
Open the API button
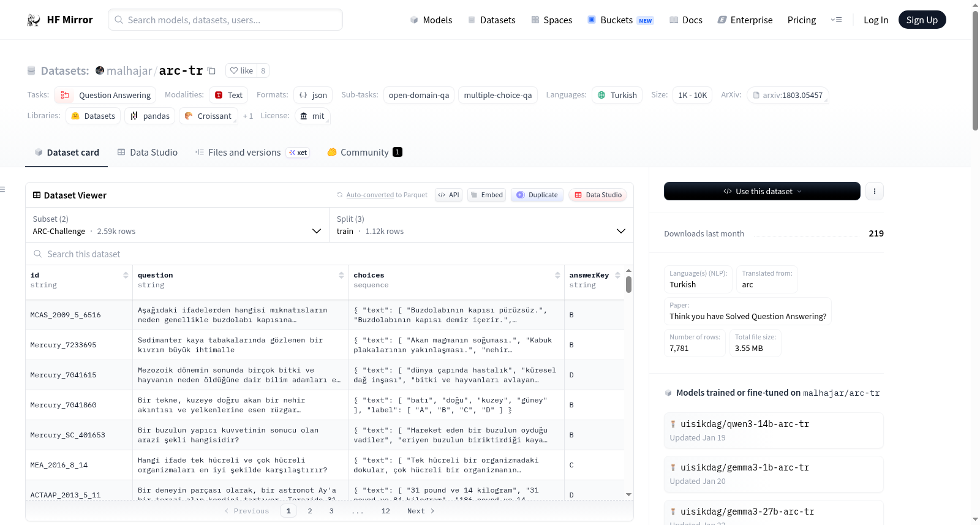pos(448,195)
